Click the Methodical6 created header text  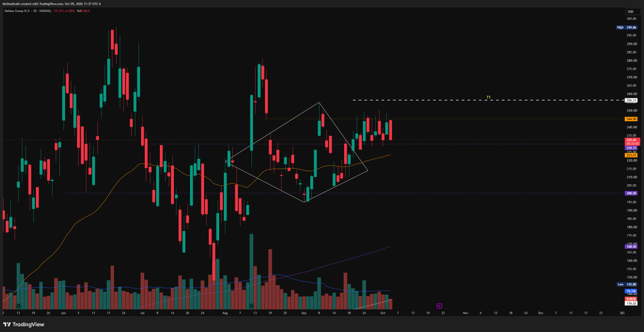52,4
